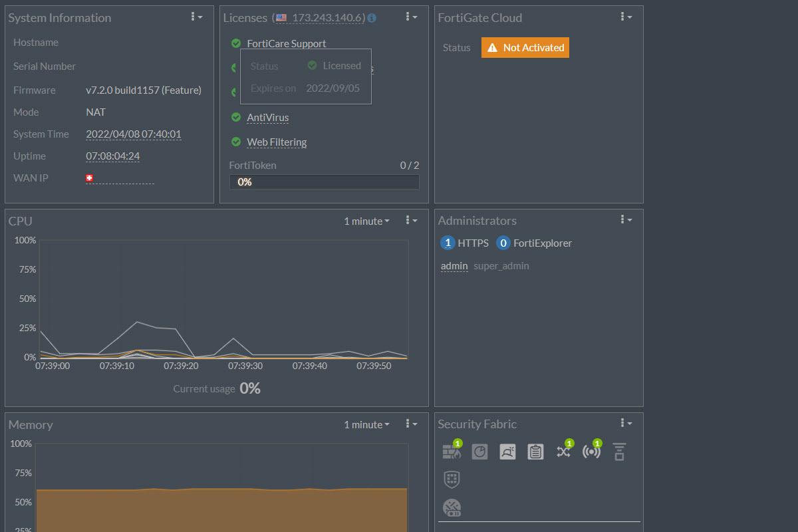
Task: Click the clipboard icon in Security Fabric
Action: pyautogui.click(x=535, y=452)
